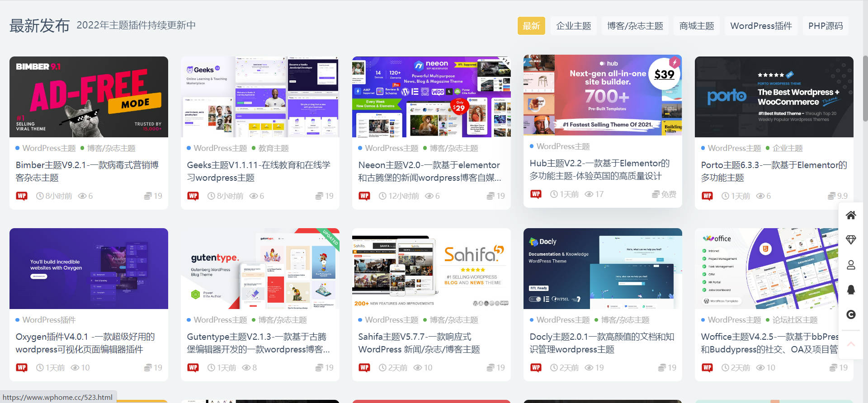The image size is (868, 403).
Task: Click the WP badge on Neeon card
Action: point(364,196)
